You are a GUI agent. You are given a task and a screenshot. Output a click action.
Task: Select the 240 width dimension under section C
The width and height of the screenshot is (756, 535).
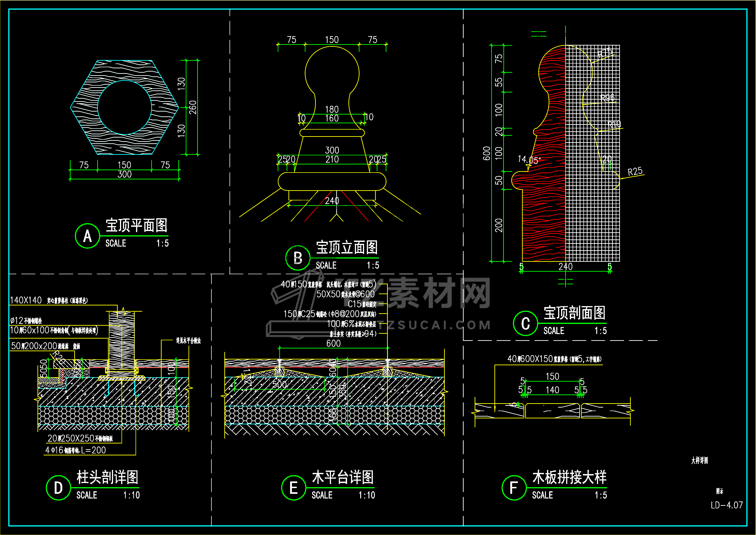coord(565,267)
